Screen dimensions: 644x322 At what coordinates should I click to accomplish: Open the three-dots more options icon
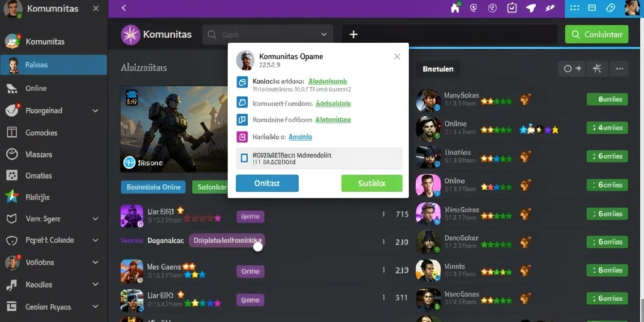[x=619, y=69]
